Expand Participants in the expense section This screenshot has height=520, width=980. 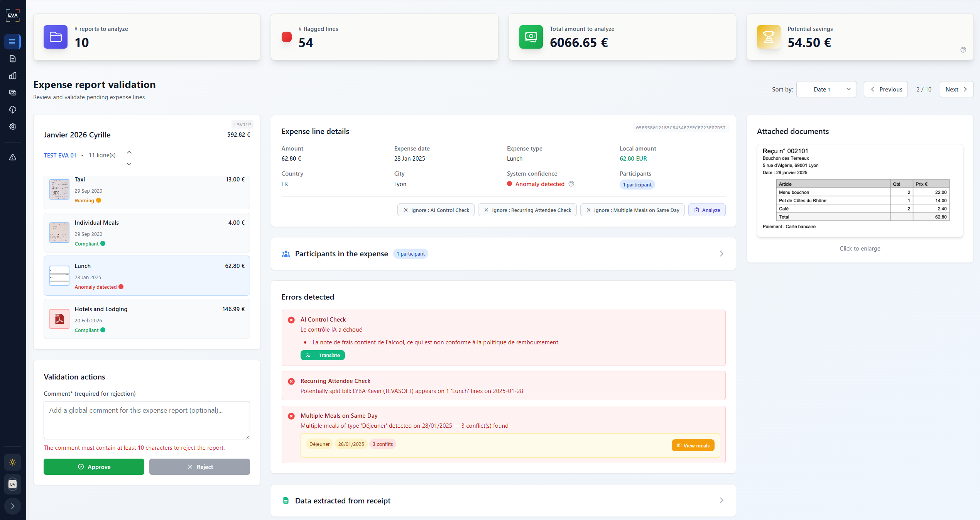tap(503, 254)
